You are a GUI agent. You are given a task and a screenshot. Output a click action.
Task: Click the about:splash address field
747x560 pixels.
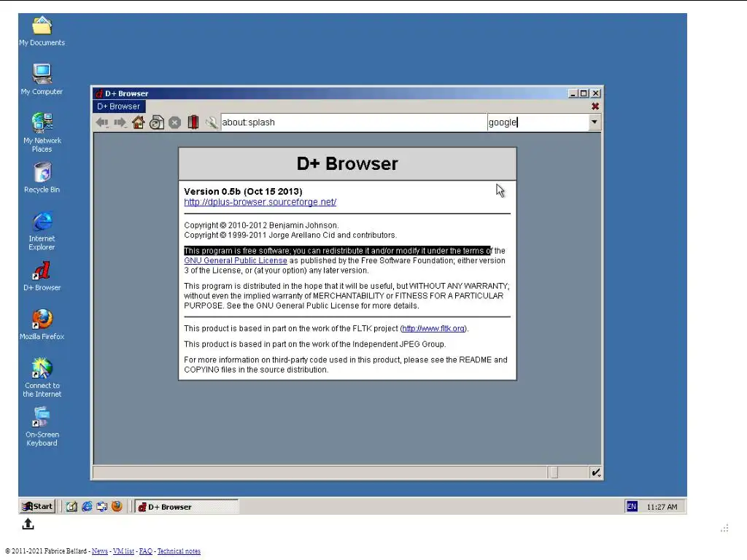click(x=354, y=122)
